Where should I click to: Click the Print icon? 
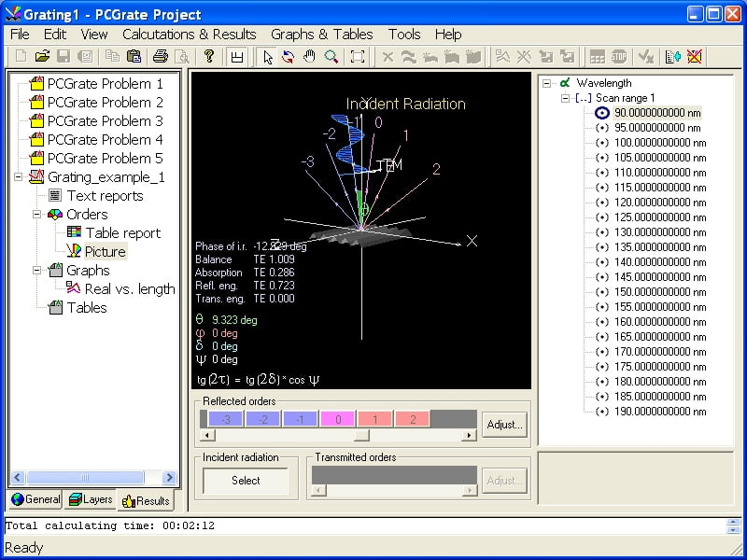coord(161,57)
